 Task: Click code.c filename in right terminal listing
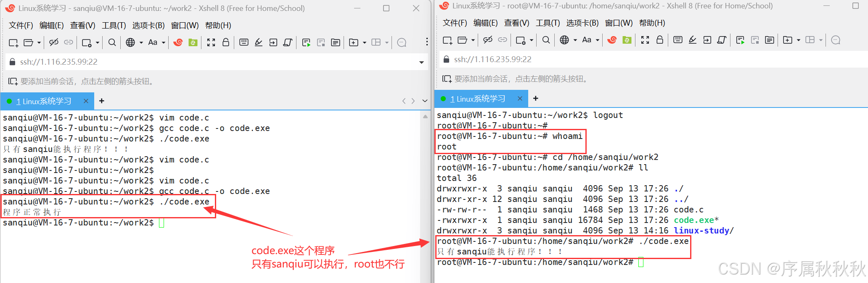click(689, 210)
